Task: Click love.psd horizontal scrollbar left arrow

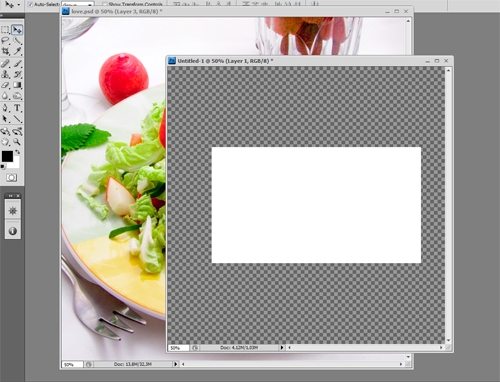Action: coord(183,364)
